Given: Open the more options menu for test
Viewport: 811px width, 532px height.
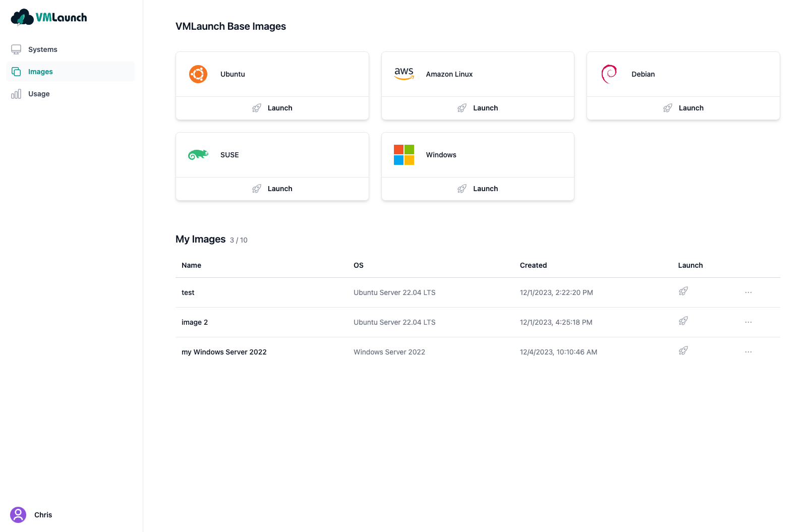Looking at the screenshot, I should [x=748, y=292].
